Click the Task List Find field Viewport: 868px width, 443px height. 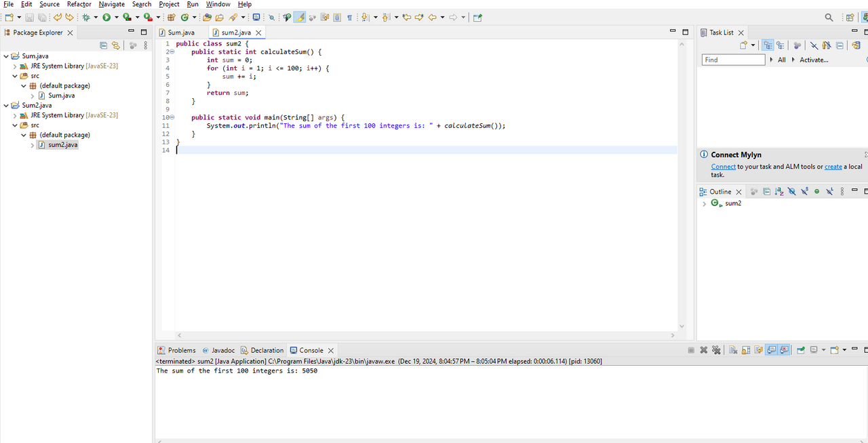(733, 60)
